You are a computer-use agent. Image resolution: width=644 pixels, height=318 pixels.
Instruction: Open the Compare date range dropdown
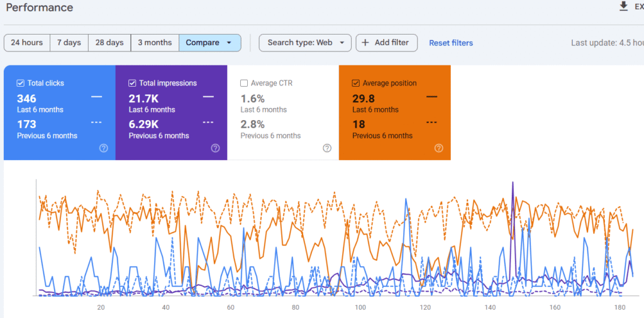[210, 43]
